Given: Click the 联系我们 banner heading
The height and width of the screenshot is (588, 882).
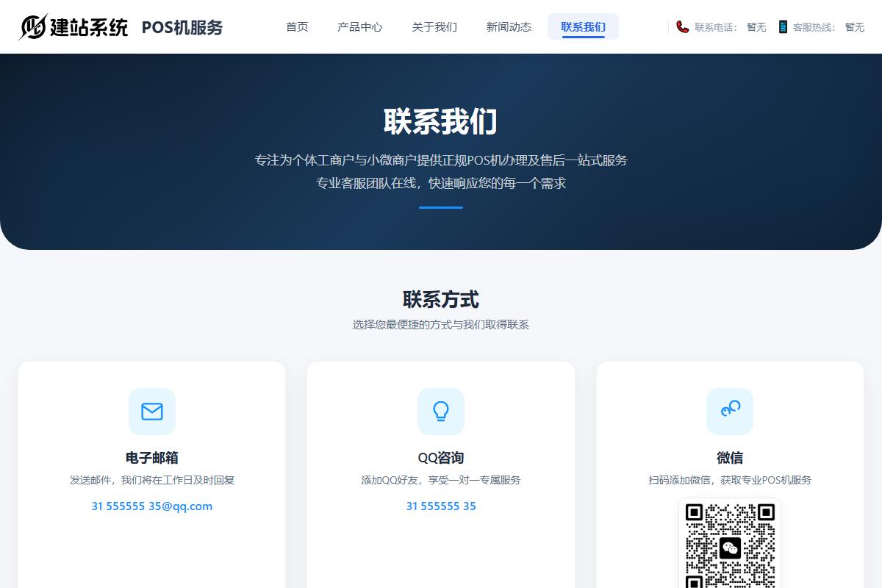Looking at the screenshot, I should 441,122.
